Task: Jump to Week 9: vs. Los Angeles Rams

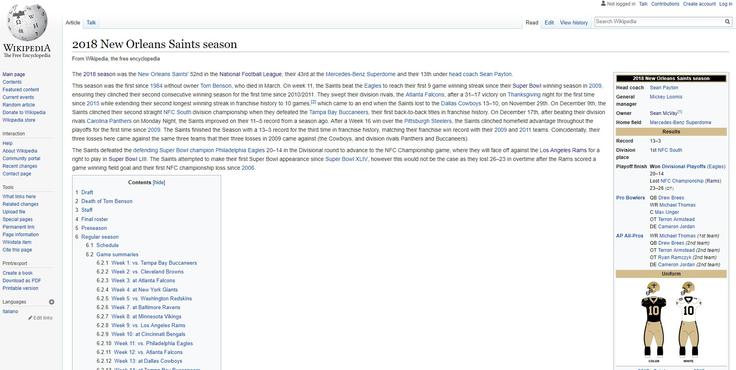Action: click(x=148, y=325)
